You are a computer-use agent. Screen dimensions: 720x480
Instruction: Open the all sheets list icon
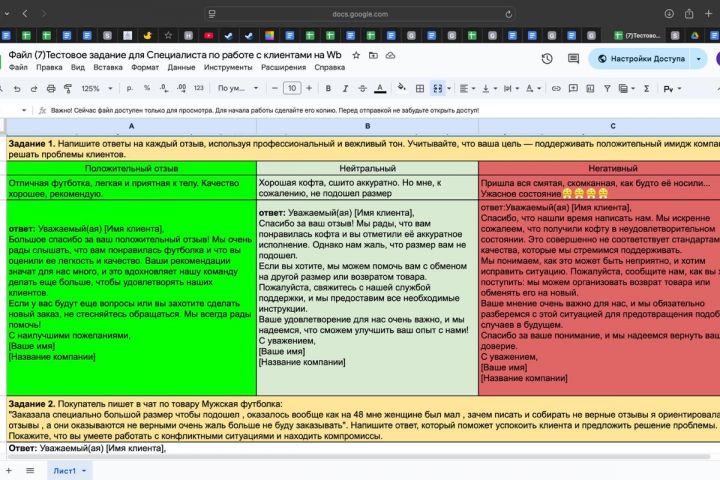pyautogui.click(x=30, y=470)
